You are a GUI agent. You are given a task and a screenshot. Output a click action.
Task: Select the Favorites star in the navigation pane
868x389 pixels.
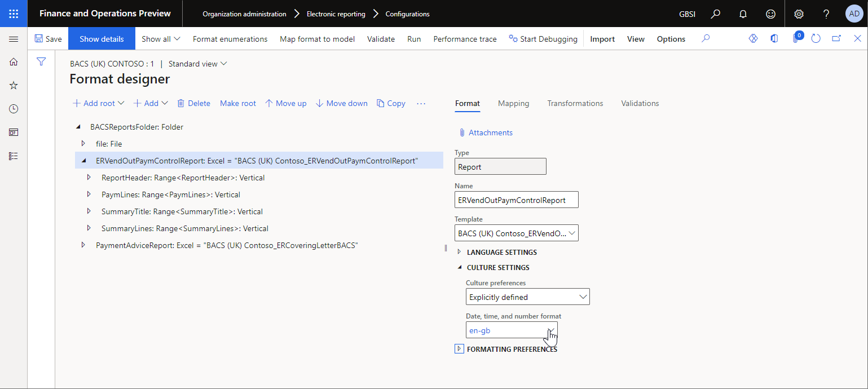click(13, 85)
